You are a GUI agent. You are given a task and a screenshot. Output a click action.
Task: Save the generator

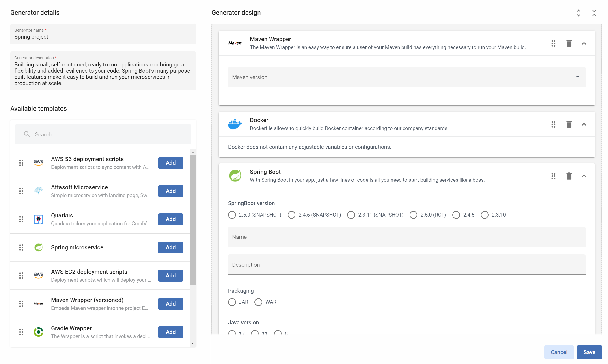(589, 352)
